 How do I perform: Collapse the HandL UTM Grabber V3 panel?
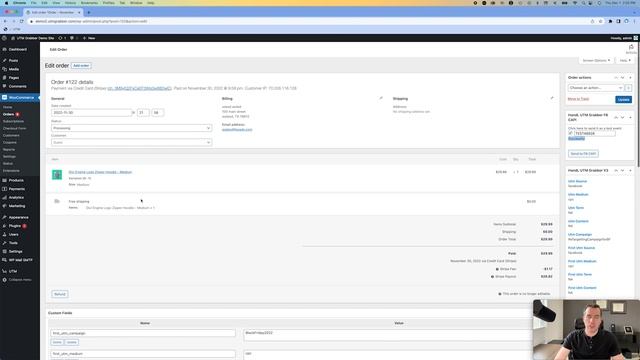[630, 171]
